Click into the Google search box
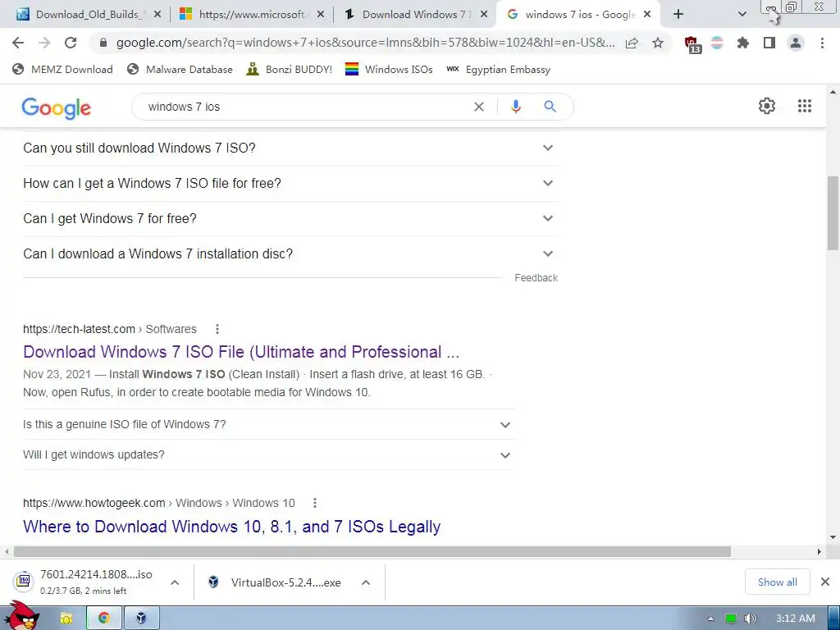840x630 pixels. point(305,107)
